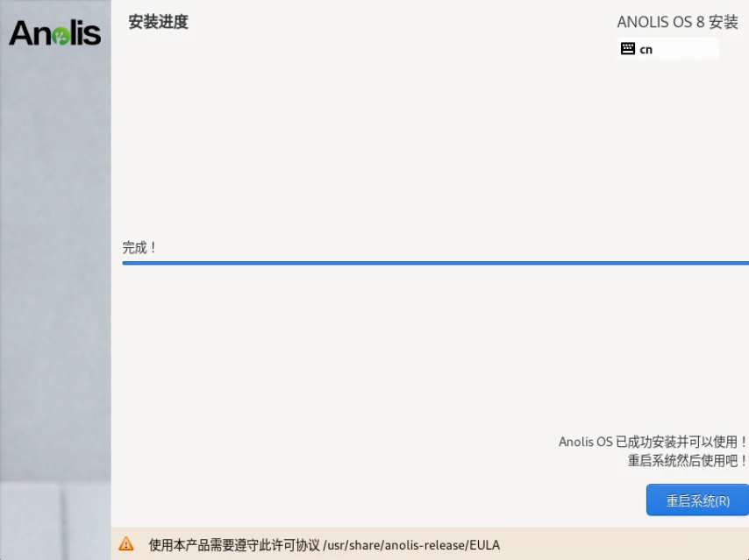Click the ANOLIS OS 8 安装 title
The image size is (749, 560).
[x=677, y=22]
